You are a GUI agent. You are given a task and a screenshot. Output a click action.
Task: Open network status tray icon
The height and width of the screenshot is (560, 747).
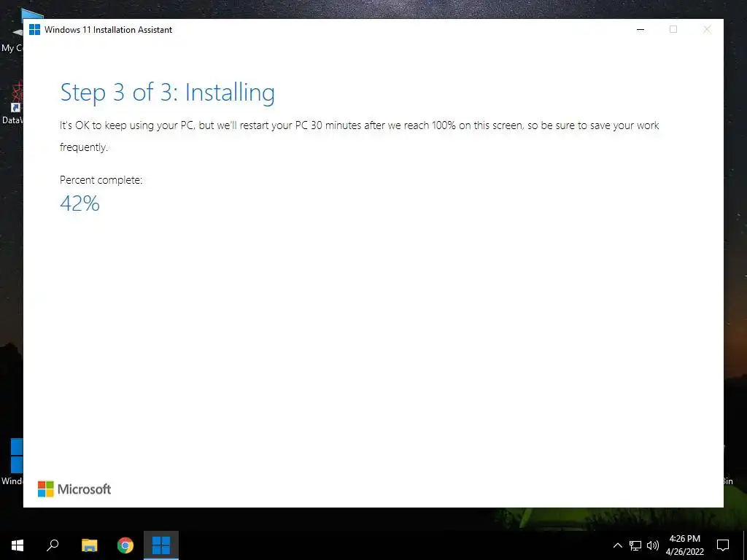635,545
